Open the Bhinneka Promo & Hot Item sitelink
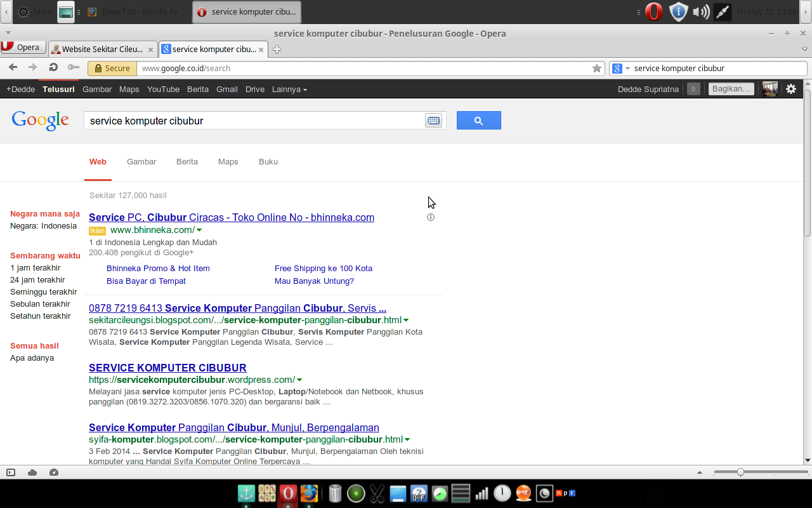This screenshot has width=812, height=508. pos(158,268)
